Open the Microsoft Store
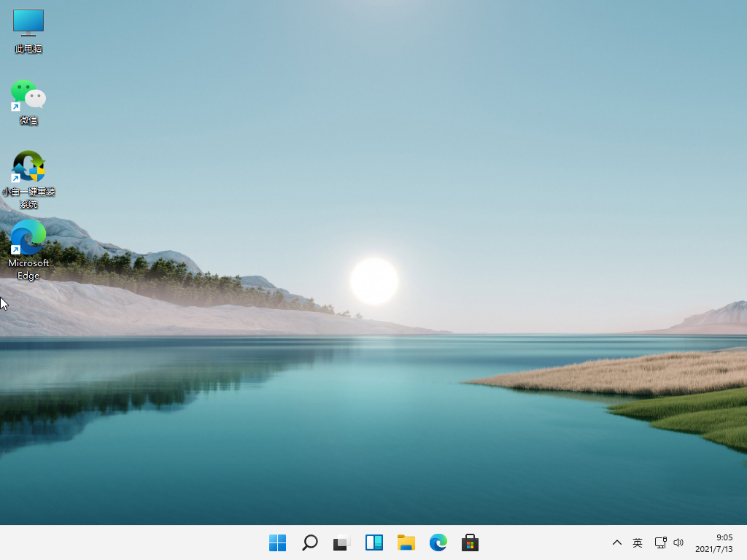The width and height of the screenshot is (747, 560). pos(470,542)
